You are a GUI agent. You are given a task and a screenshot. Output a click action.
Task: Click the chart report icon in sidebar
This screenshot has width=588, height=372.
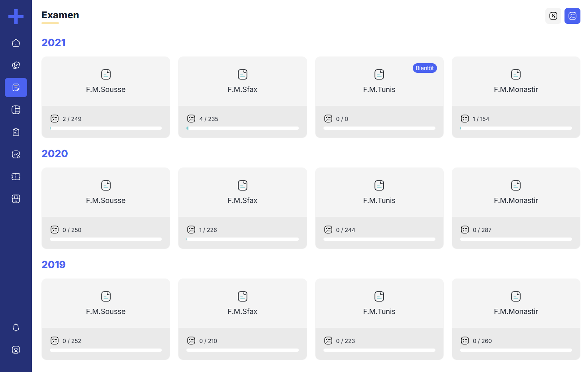(x=16, y=154)
